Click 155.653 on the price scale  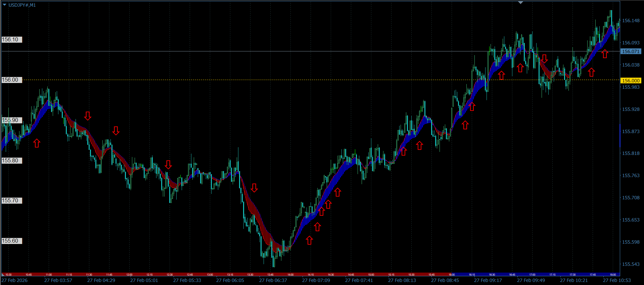point(631,220)
